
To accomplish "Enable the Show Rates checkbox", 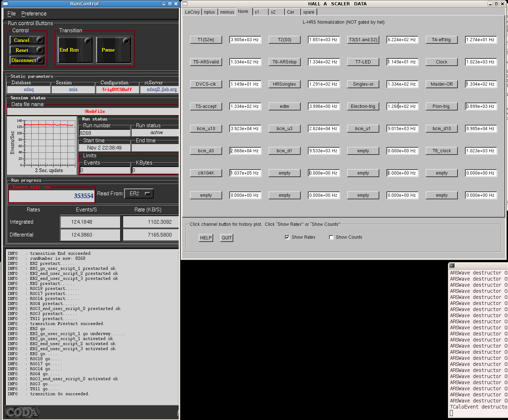I will (x=287, y=237).
